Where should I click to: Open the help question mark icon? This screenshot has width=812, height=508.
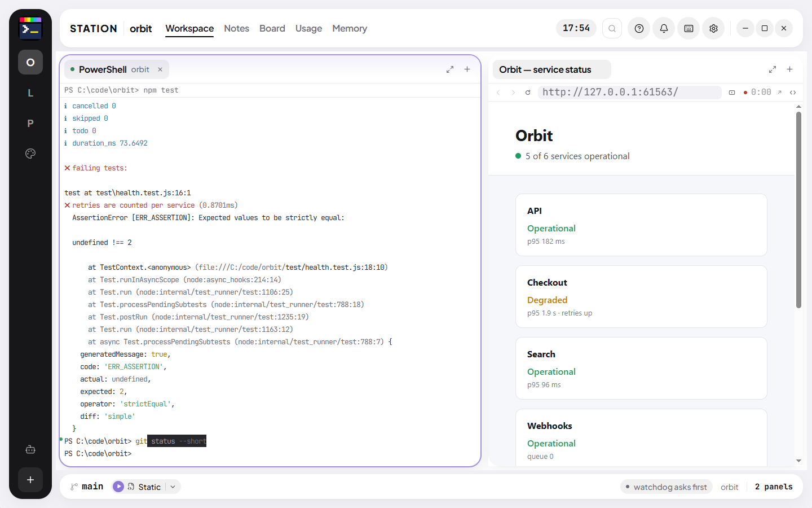pos(639,28)
